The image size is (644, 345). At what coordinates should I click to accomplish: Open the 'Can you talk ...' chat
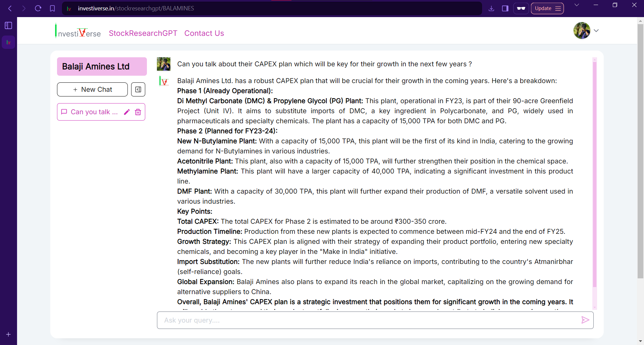point(94,112)
